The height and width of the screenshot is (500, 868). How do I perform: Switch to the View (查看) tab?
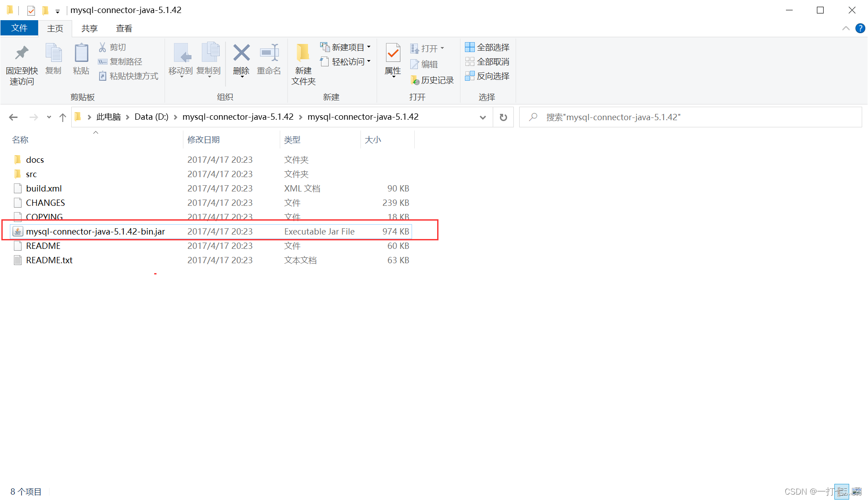point(124,28)
